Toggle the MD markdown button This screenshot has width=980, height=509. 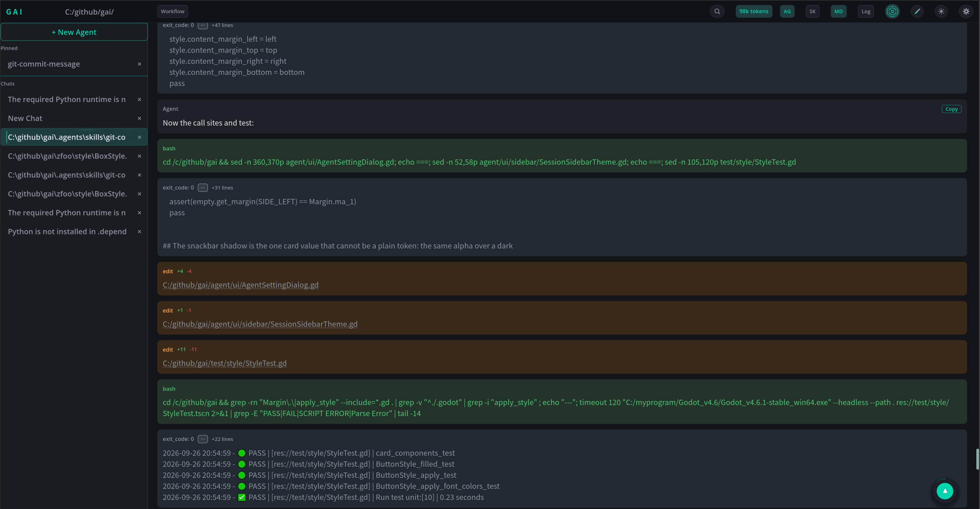tap(838, 12)
